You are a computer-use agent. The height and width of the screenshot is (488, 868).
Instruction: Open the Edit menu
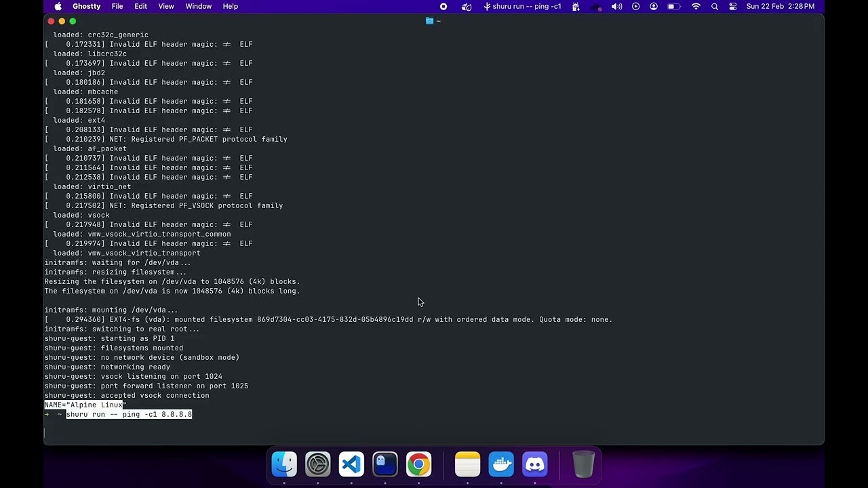(x=140, y=6)
